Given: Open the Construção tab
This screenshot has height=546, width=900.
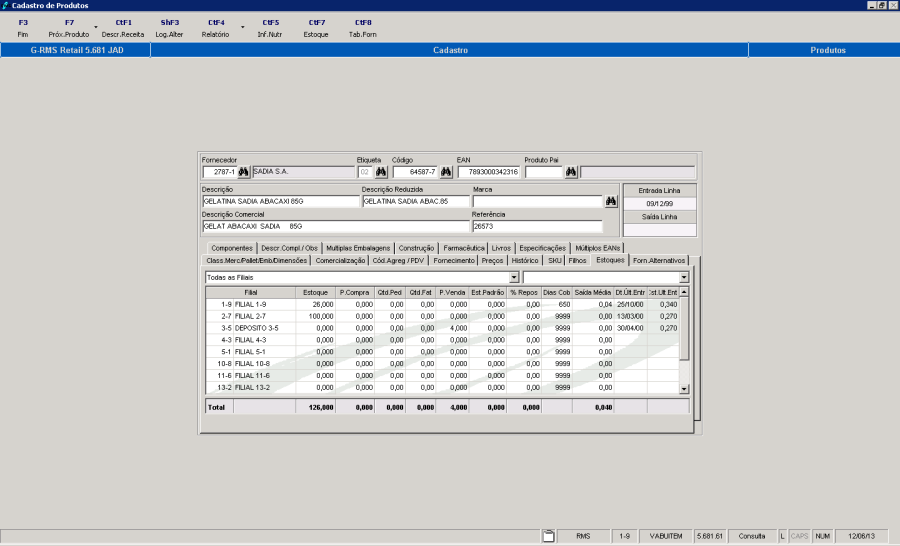Looking at the screenshot, I should 416,248.
